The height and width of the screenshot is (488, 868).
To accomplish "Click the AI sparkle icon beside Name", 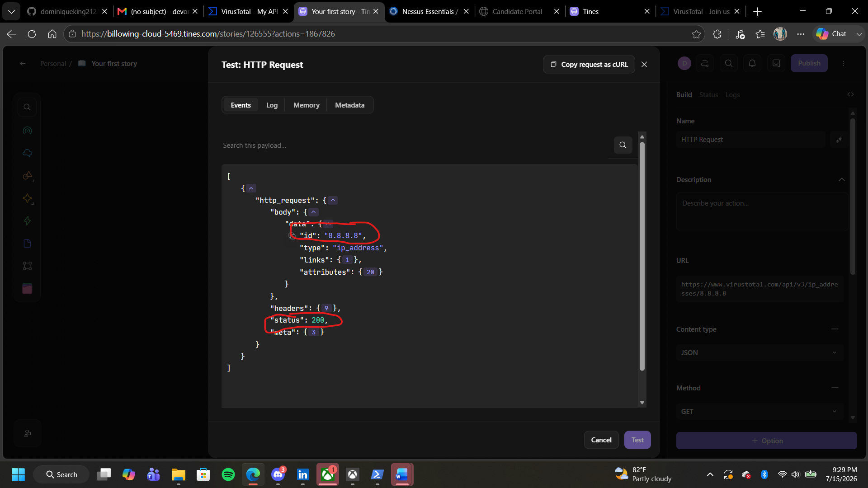I will pos(839,140).
